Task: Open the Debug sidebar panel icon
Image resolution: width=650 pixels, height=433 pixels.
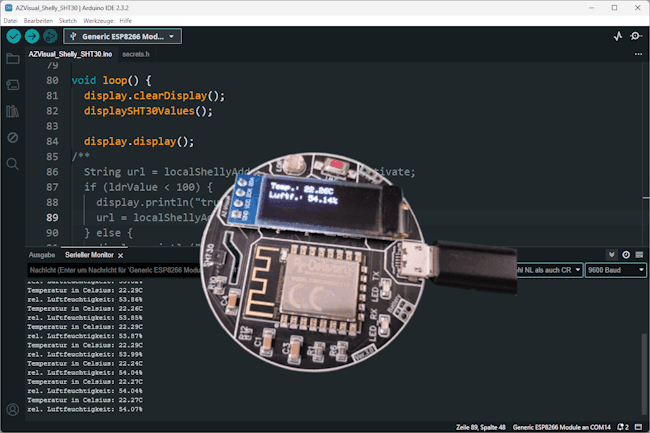Action: pos(13,137)
